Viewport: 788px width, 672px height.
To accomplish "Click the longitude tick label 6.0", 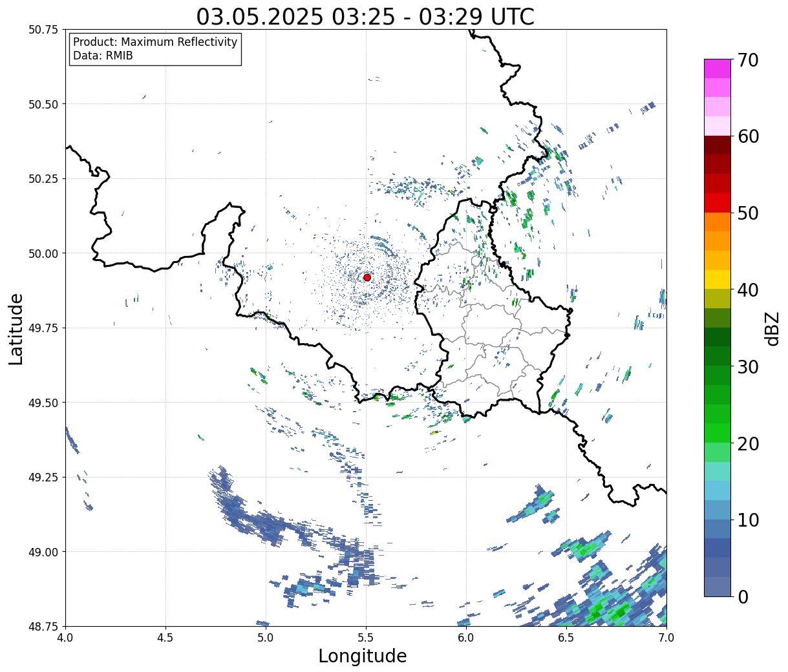I will click(x=466, y=637).
